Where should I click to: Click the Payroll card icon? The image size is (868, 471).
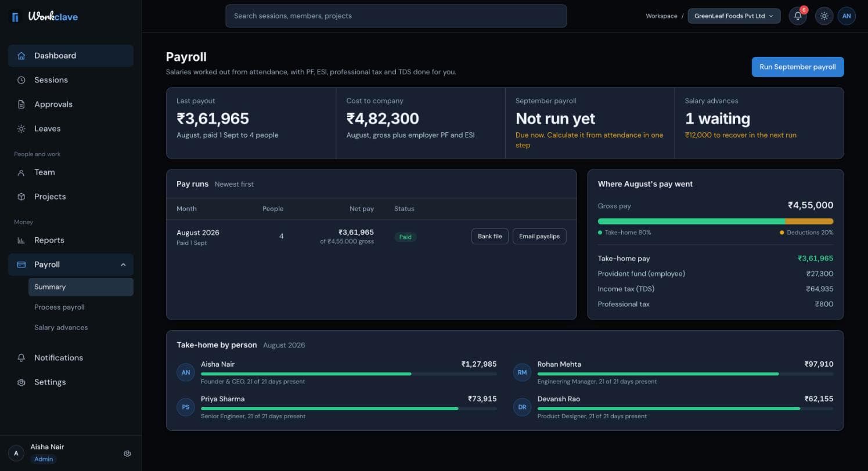tap(21, 265)
